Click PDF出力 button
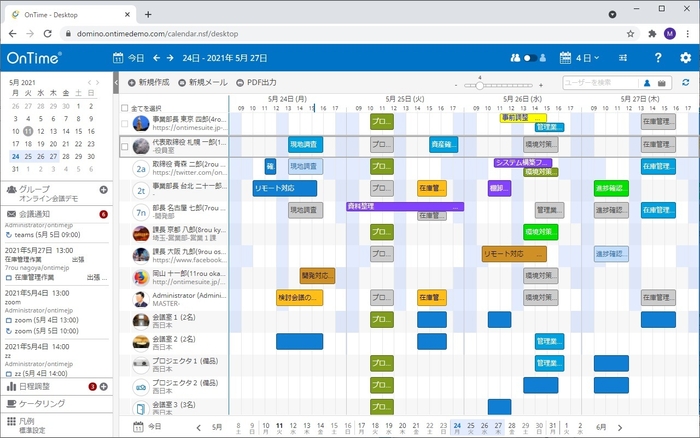Image resolution: width=700 pixels, height=438 pixels. pos(256,82)
